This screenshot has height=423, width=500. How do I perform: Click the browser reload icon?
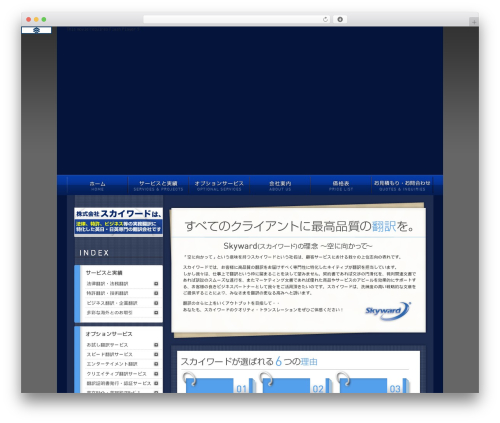(325, 19)
